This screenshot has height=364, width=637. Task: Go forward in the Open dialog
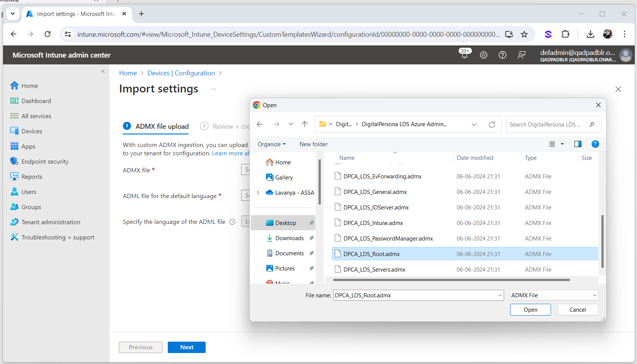[x=276, y=124]
